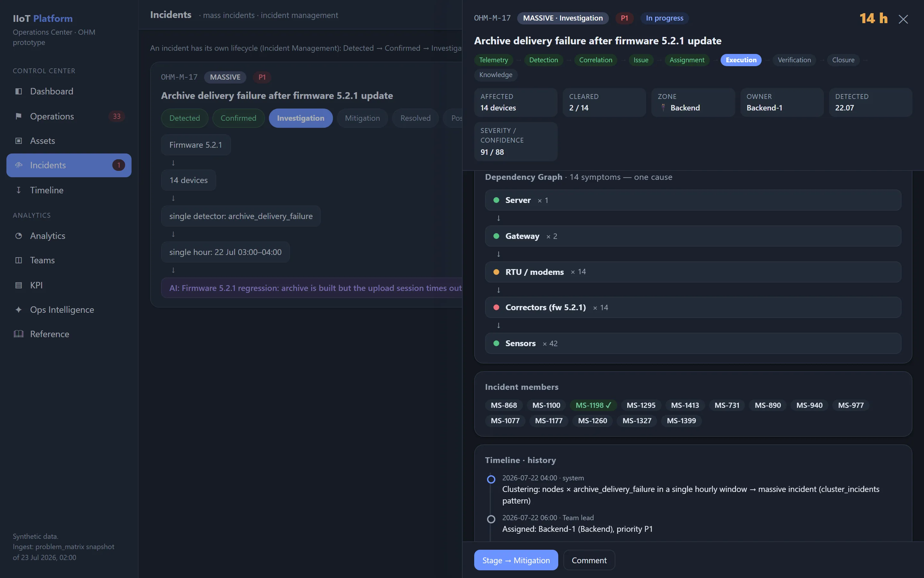Open Dashboard in the sidebar
Image resolution: width=924 pixels, height=578 pixels.
point(69,92)
